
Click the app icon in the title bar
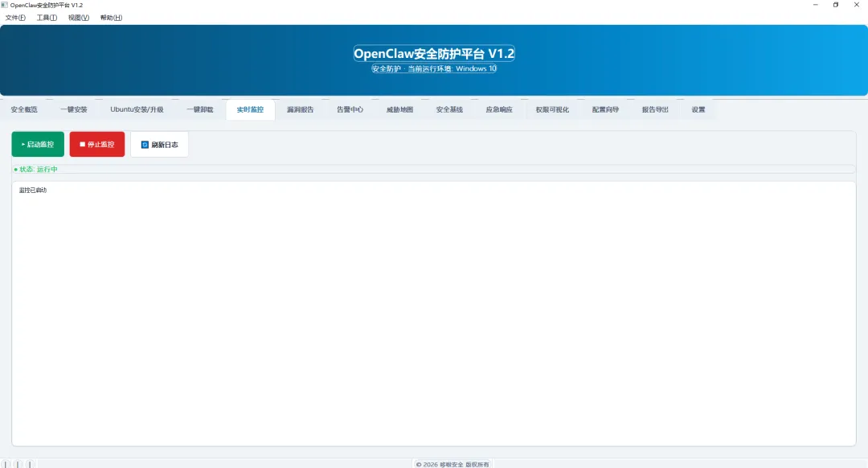click(5, 5)
